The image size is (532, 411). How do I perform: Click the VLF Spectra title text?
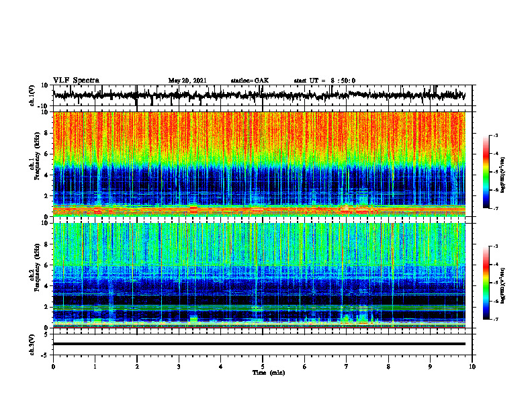tap(76, 81)
